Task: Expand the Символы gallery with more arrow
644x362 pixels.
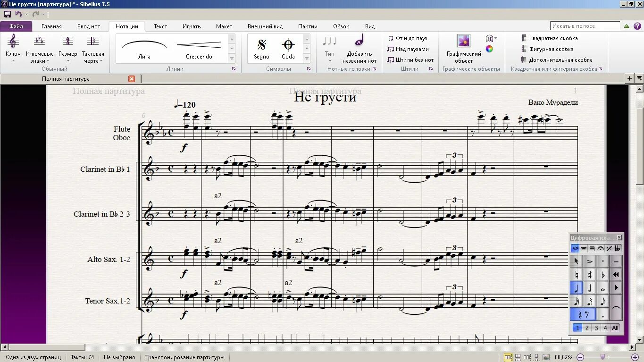Action: (x=307, y=59)
